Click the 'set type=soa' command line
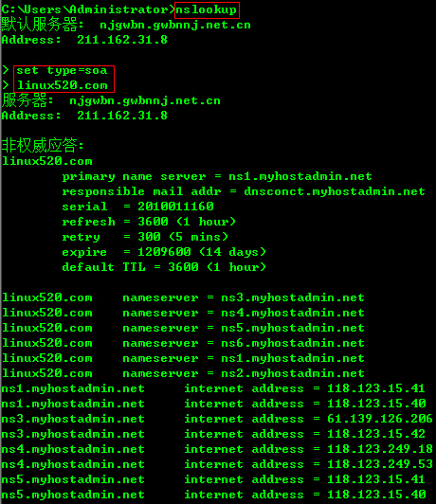436x504 pixels. point(62,70)
